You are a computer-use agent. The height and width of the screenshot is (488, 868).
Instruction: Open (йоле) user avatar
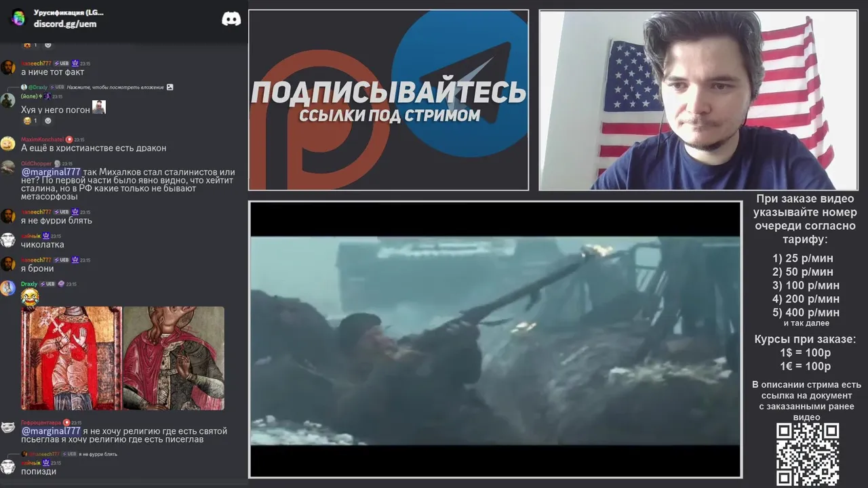pos(7,100)
